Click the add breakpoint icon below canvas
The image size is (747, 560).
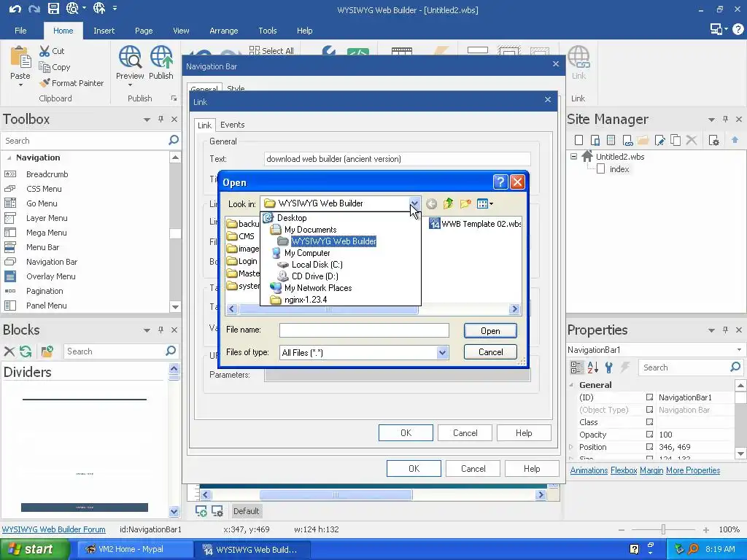(201, 511)
